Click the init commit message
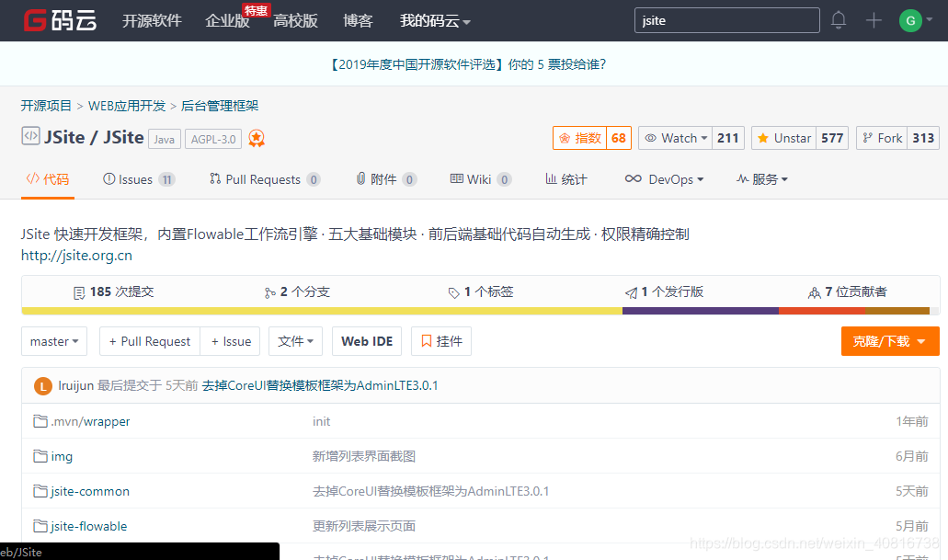This screenshot has width=948, height=560. tap(321, 421)
